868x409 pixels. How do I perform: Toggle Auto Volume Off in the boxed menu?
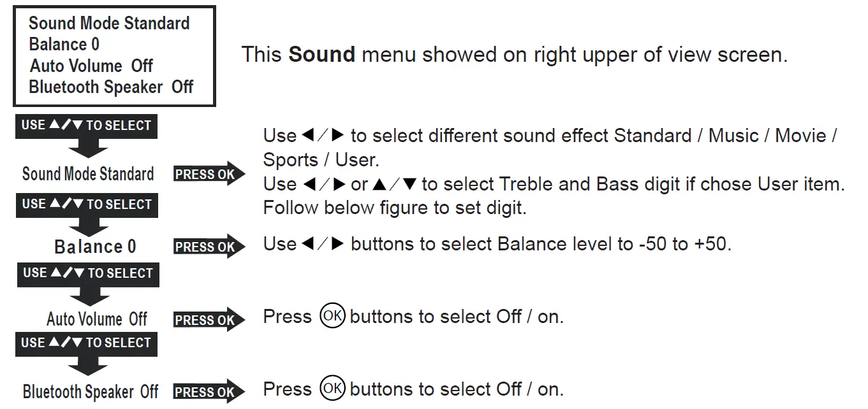[91, 66]
